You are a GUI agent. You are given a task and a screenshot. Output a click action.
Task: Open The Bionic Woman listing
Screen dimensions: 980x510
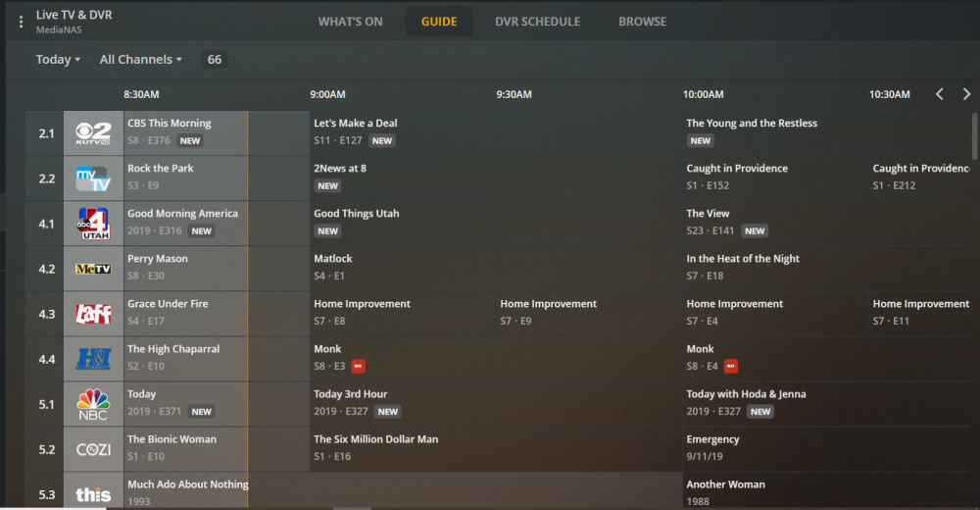click(217, 449)
